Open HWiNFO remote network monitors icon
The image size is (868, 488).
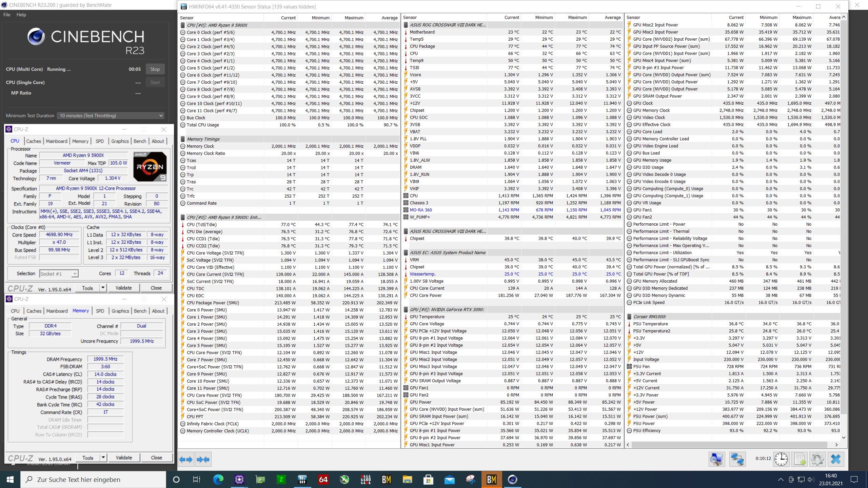point(737,460)
